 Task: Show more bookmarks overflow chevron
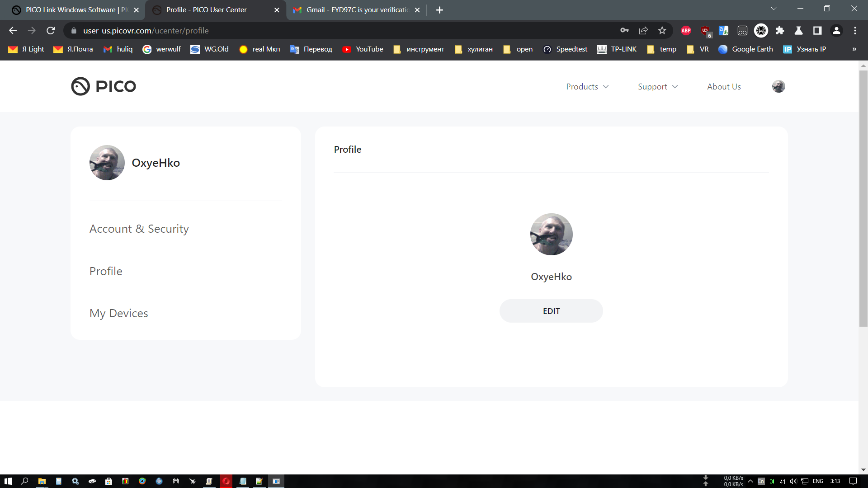click(x=854, y=49)
